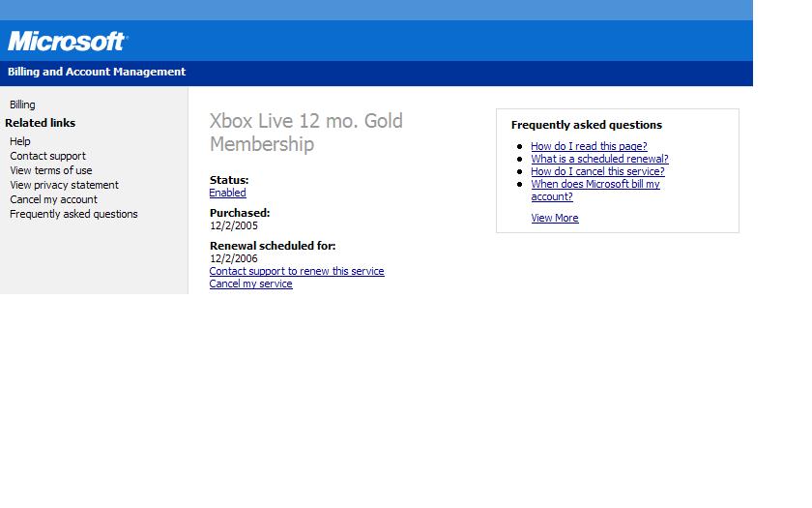
Task: Click the Frequently asked questions box heading
Action: (586, 125)
